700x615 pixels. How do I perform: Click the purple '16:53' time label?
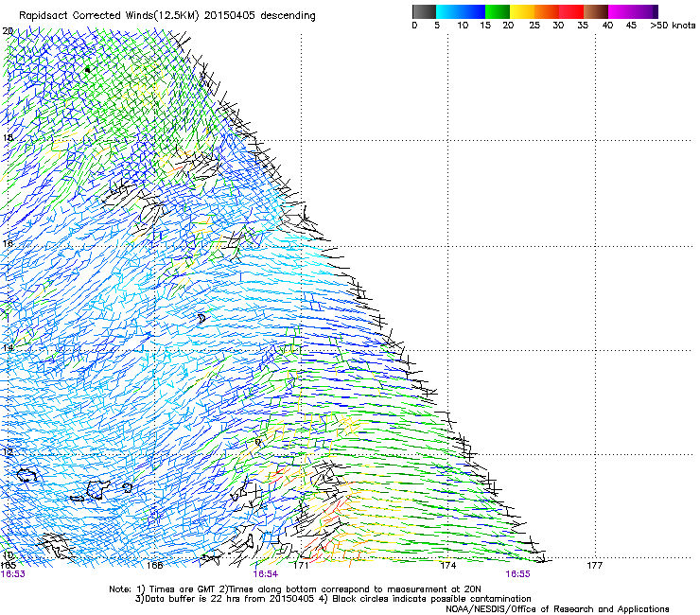13,574
